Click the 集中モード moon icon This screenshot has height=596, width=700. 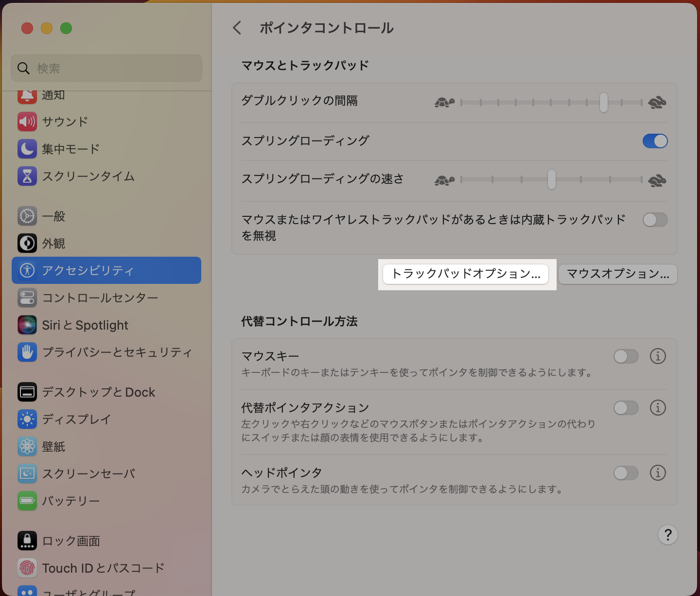(27, 149)
